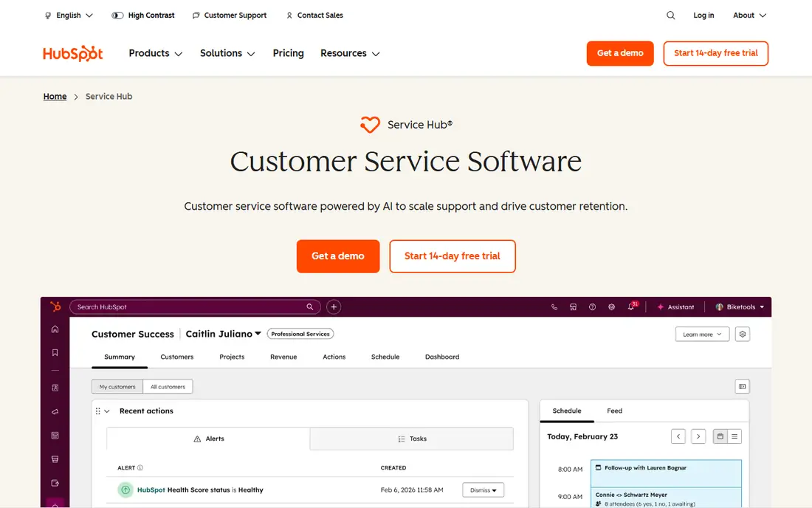The height and width of the screenshot is (508, 812).
Task: Open the notifications bell with badge
Action: pos(631,306)
